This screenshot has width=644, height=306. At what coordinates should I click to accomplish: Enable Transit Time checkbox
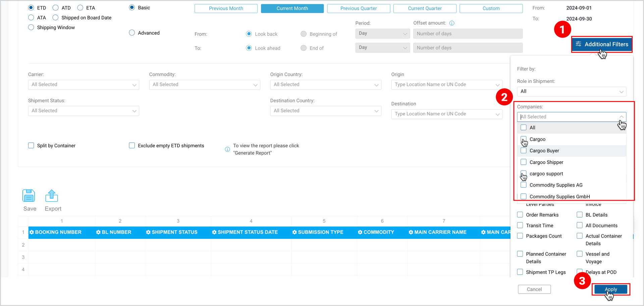coord(520,225)
